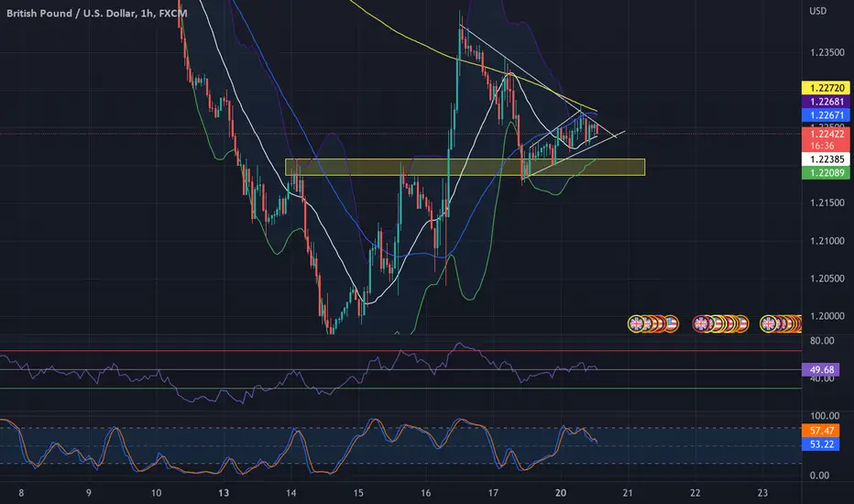
Task: Click date 14 on the time axis
Action: coord(290,493)
